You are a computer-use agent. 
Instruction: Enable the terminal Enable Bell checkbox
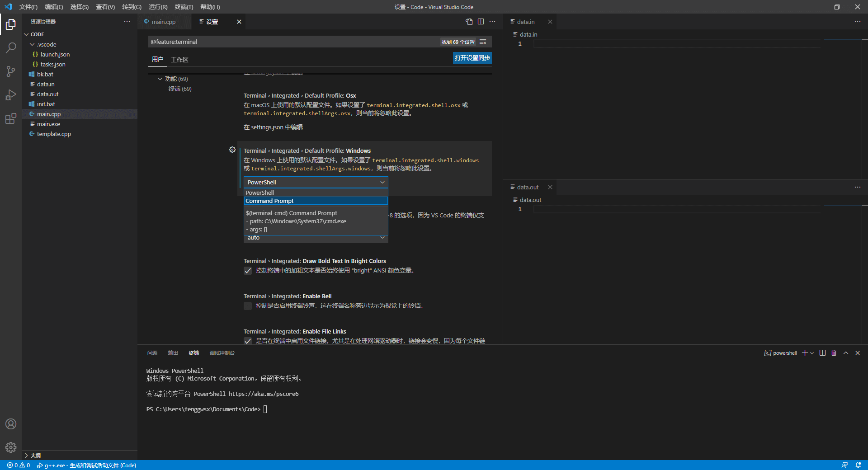click(248, 306)
